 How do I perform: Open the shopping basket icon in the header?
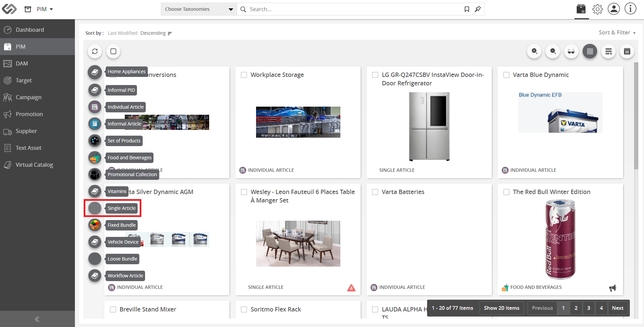coord(581,9)
